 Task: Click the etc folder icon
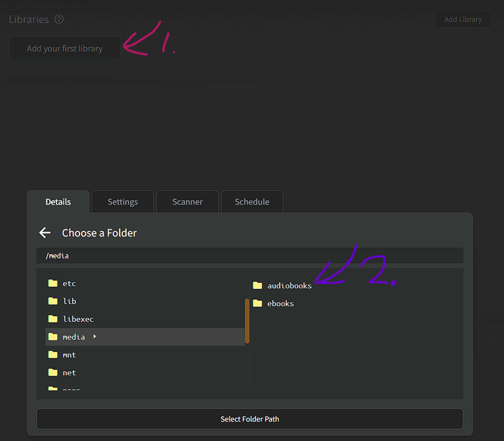pos(53,283)
